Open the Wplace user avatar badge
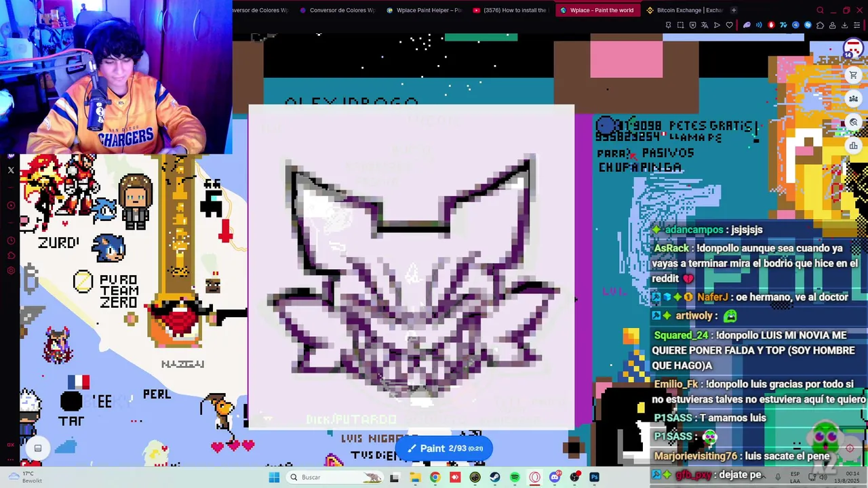The height and width of the screenshot is (488, 868). 853,49
